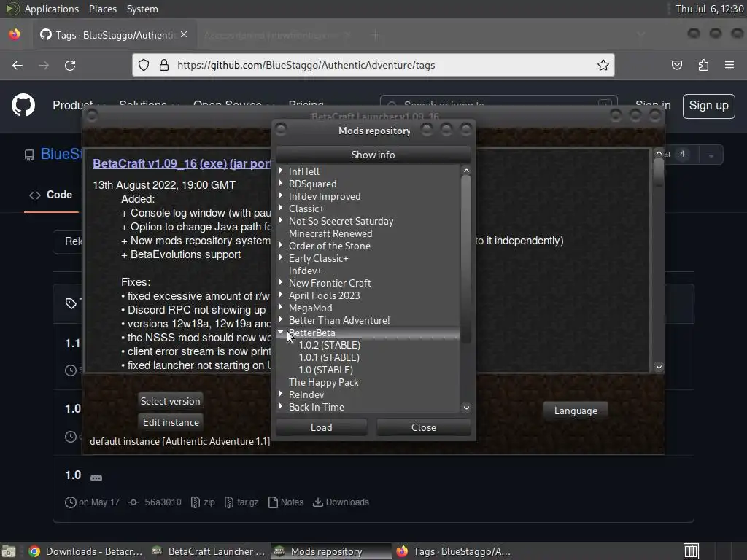Click the ellipsis icon next to tag 1.0

[96, 478]
